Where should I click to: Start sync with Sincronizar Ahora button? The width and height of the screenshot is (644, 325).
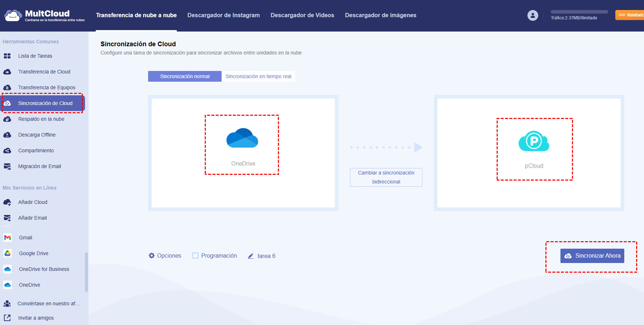coord(592,256)
